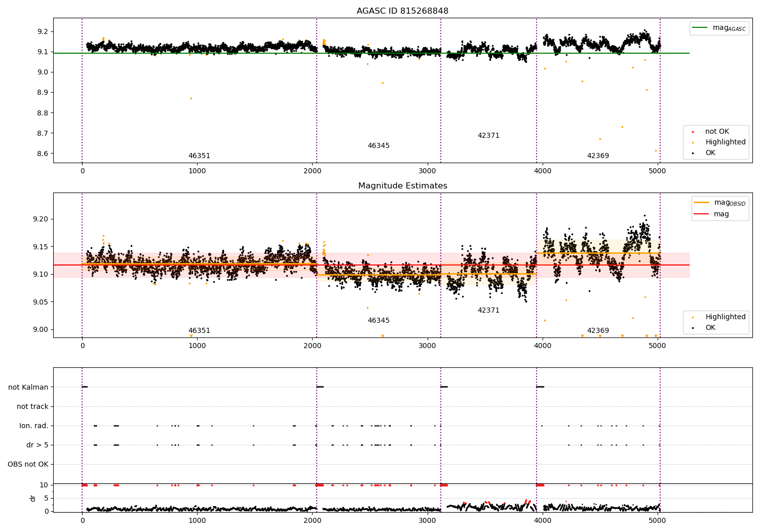Click obsid label 46345 in Magnitude Estimates panel
Viewport: 760px width, 532px height.
click(x=378, y=321)
